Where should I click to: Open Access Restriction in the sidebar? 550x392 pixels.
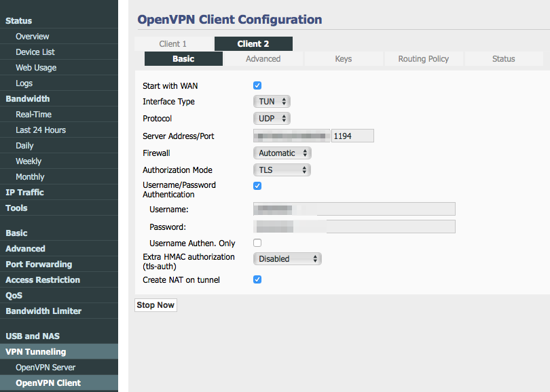[59, 279]
